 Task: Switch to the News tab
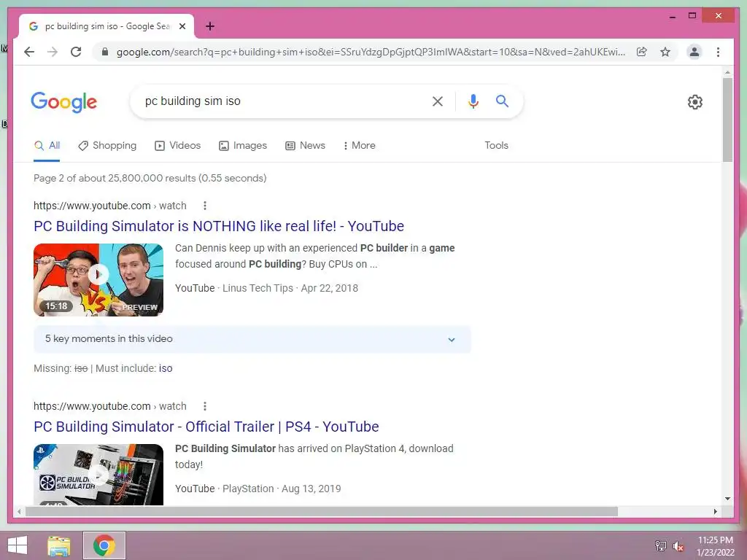click(x=306, y=145)
